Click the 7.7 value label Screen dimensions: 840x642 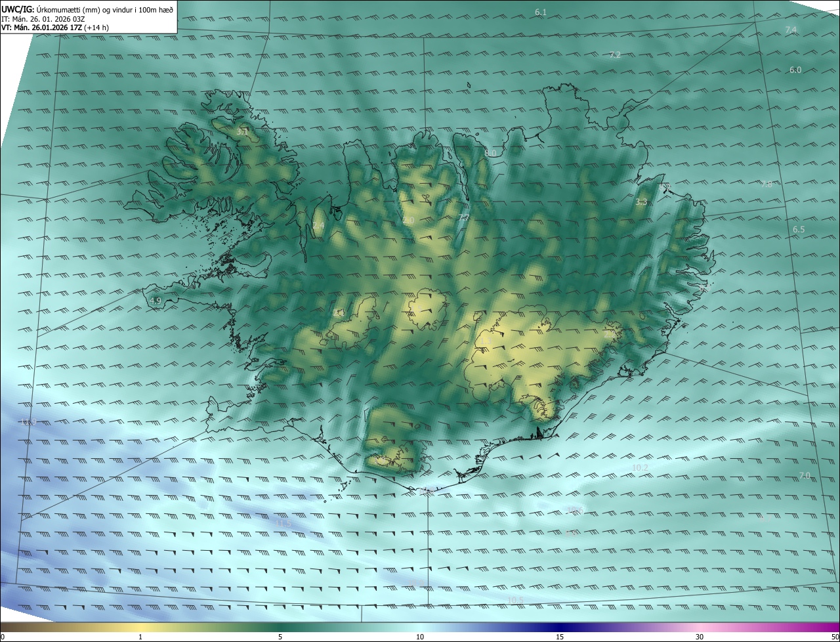point(465,217)
